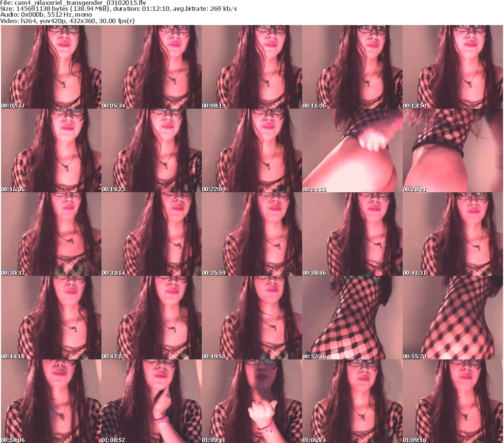This screenshot has width=504, height=443.
Task: Select the thumbnail stamped 00:13:50
Action: [x=453, y=67]
